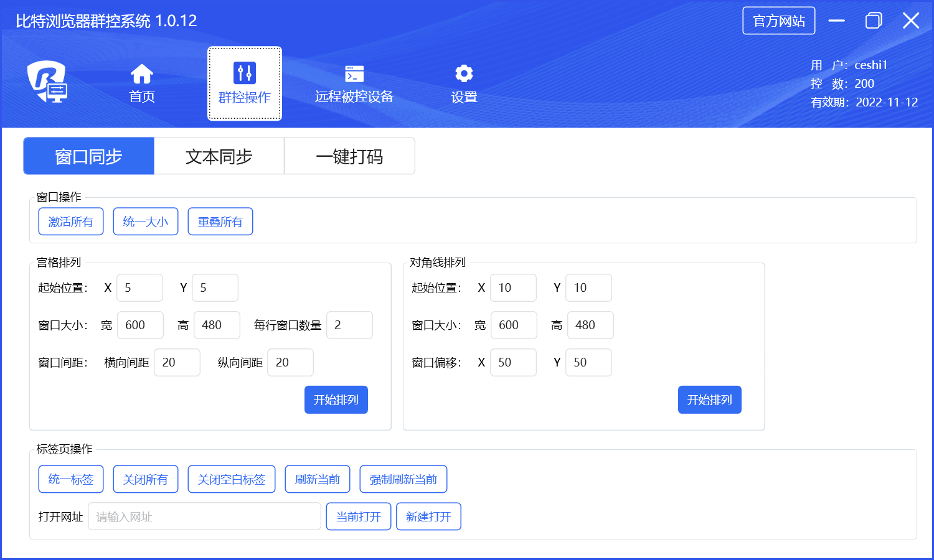Minimize the window
Image resolution: width=934 pixels, height=560 pixels.
[x=836, y=21]
